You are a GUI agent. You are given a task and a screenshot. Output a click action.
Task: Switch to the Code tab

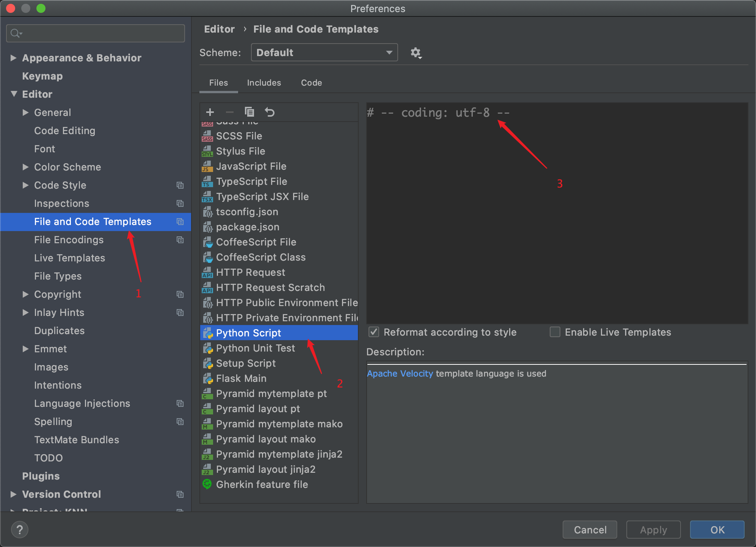pyautogui.click(x=311, y=83)
